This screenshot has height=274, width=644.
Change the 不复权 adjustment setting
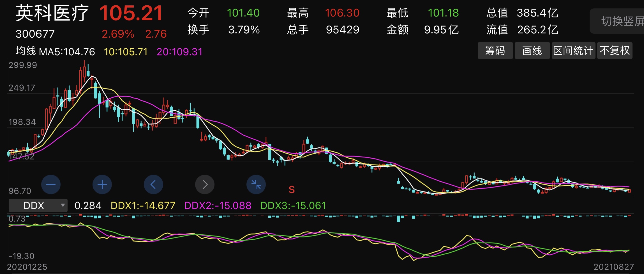click(615, 51)
